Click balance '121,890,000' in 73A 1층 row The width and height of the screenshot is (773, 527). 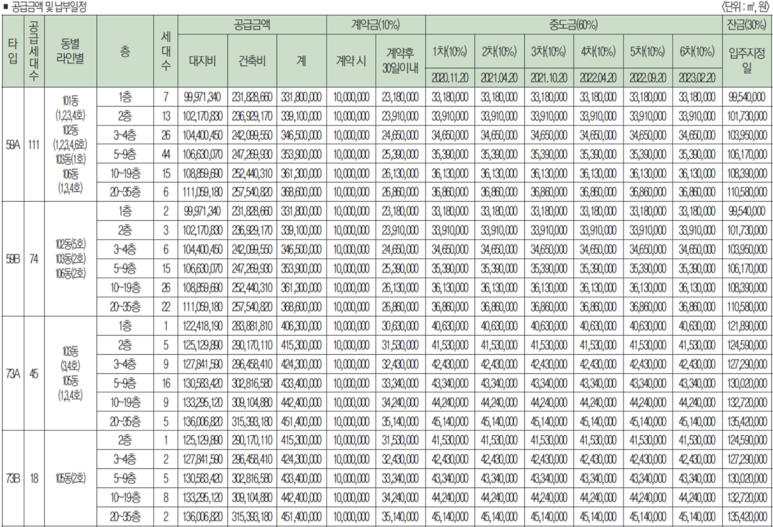[747, 326]
